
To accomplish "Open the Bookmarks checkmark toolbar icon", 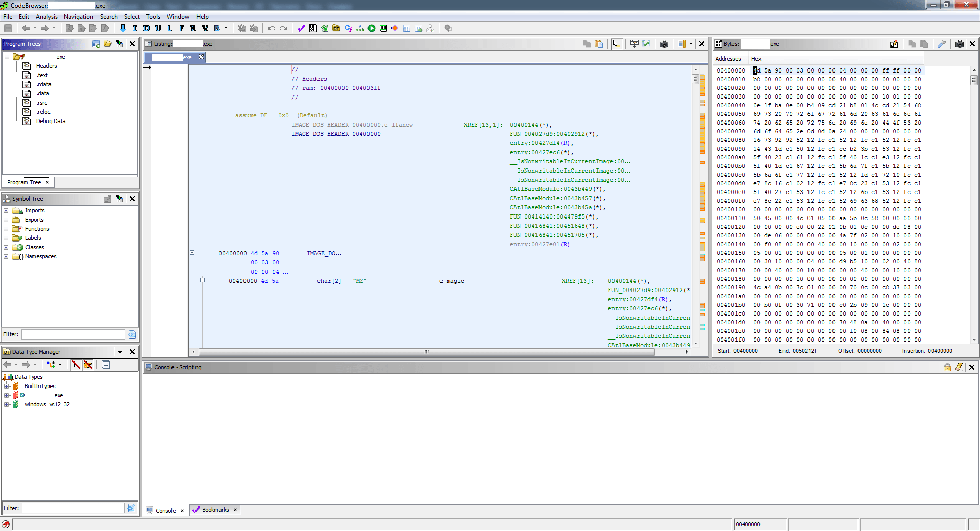I will [301, 28].
